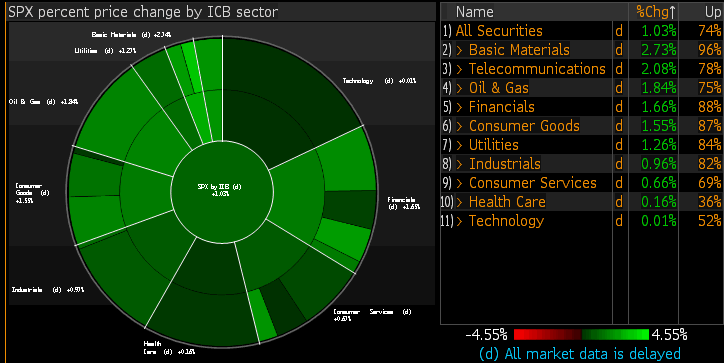Click the -4.55% legend minimum label

point(486,334)
